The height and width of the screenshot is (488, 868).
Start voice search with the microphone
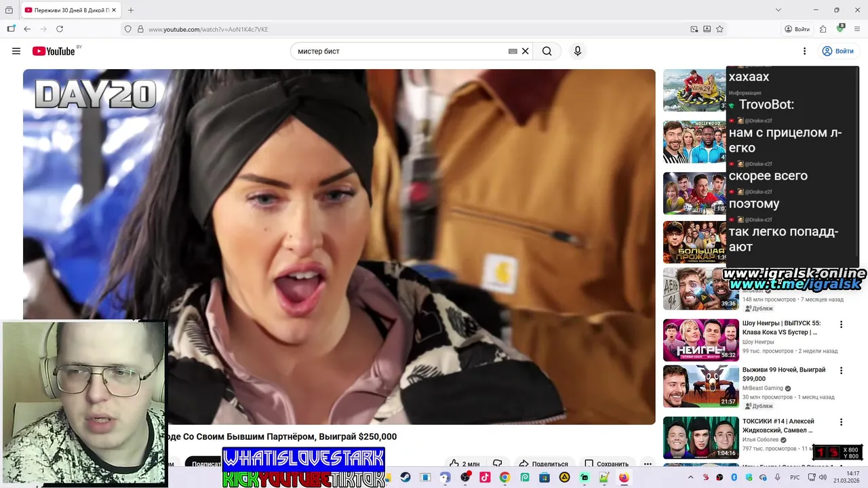click(578, 51)
